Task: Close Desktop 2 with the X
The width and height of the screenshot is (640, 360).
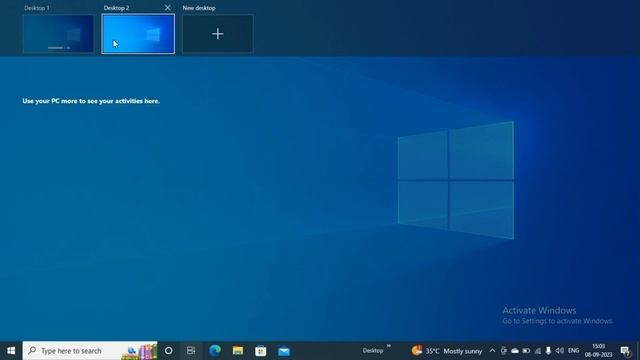Action: [167, 8]
